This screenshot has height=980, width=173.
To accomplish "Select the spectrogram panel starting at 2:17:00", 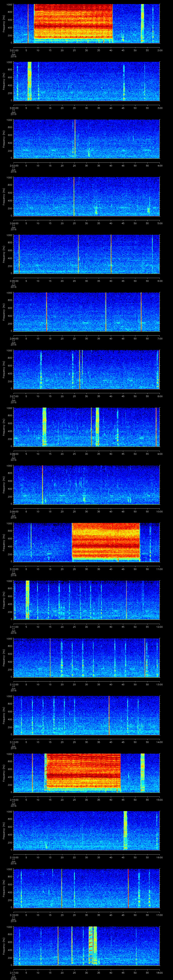I will pyautogui.click(x=86, y=946).
